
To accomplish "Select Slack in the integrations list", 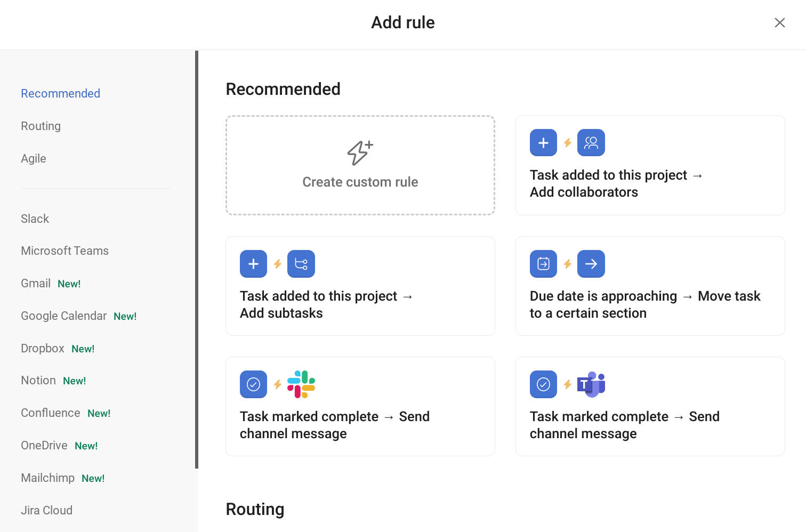I will [35, 219].
